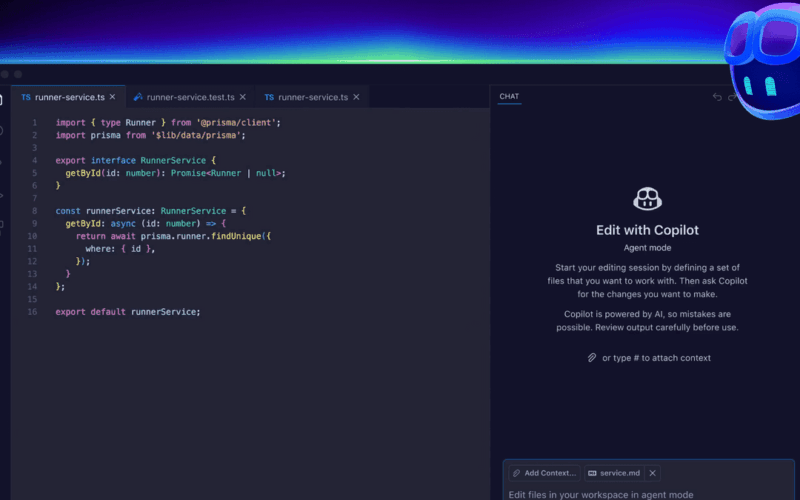
Task: Remove the service.md attachment
Action: click(x=653, y=473)
